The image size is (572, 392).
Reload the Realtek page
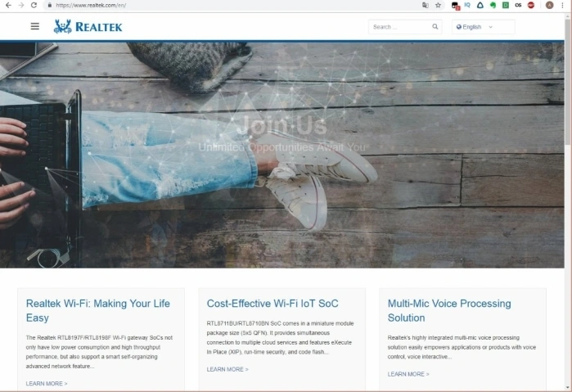pos(34,5)
